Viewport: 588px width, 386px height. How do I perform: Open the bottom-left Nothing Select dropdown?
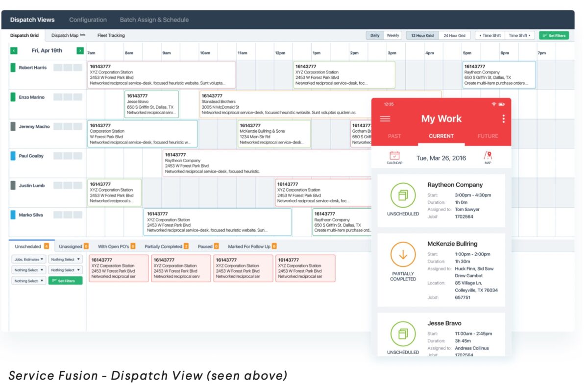point(28,281)
